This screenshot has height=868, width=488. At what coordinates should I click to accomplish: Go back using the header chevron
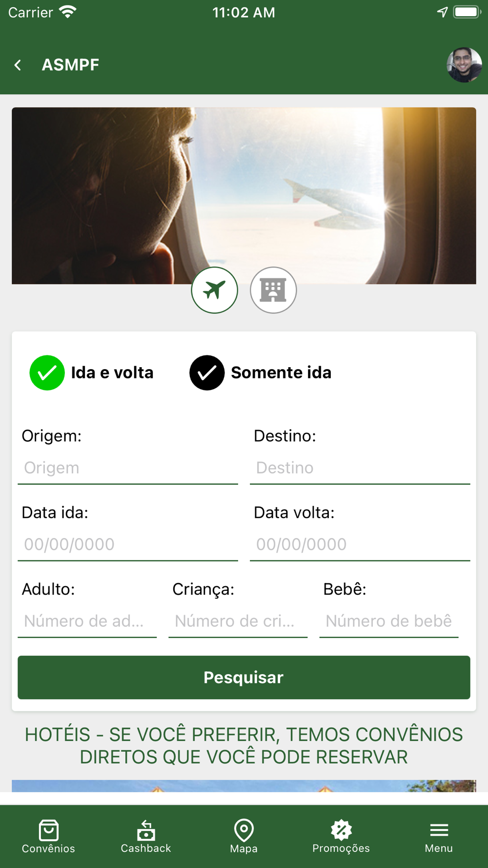point(18,65)
